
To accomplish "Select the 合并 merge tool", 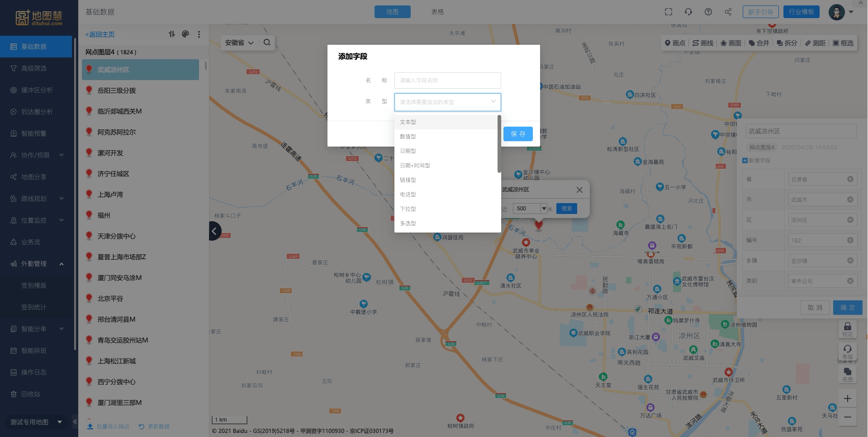I will (759, 43).
